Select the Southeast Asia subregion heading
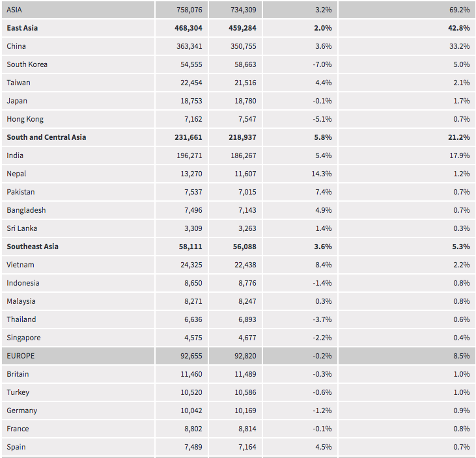This screenshot has height=458, width=476. coord(33,247)
